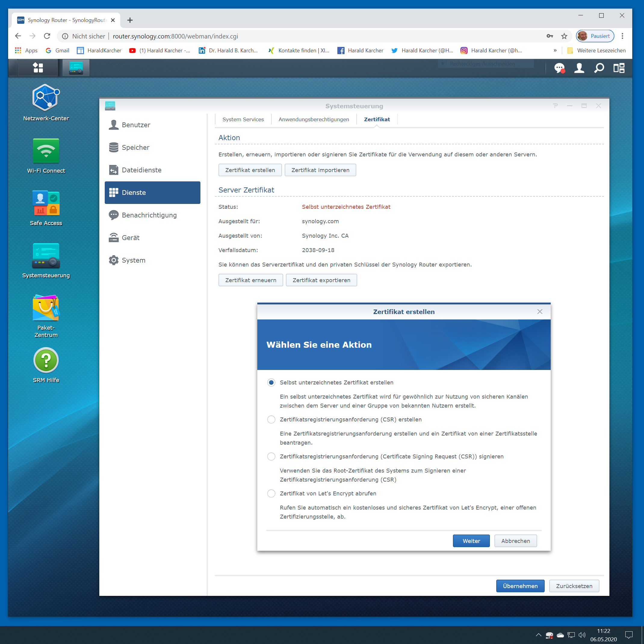This screenshot has width=644, height=644.
Task: Open the user options person icon
Action: click(579, 68)
